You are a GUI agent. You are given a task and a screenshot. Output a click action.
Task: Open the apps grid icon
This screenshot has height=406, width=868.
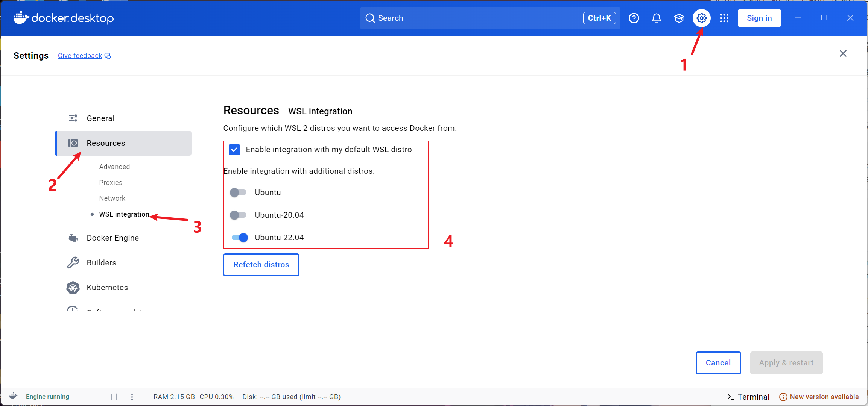pos(724,18)
